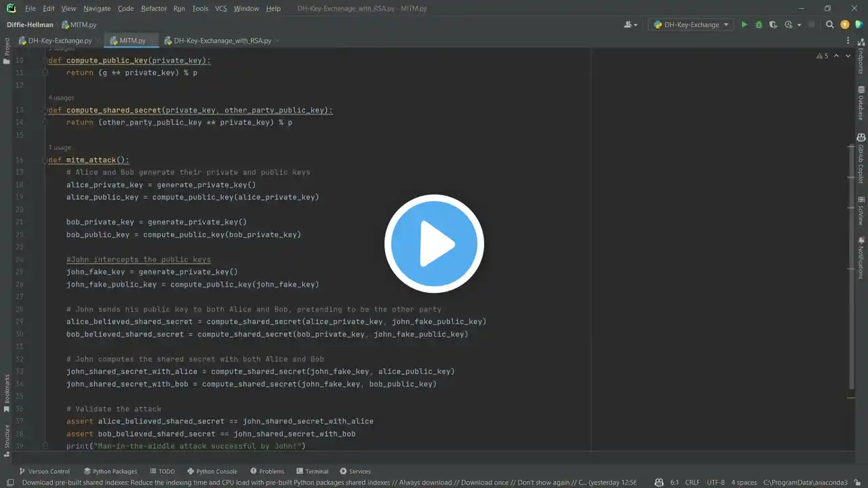This screenshot has height=488, width=868.
Task: Open Code With Me user icon
Action: pyautogui.click(x=631, y=24)
